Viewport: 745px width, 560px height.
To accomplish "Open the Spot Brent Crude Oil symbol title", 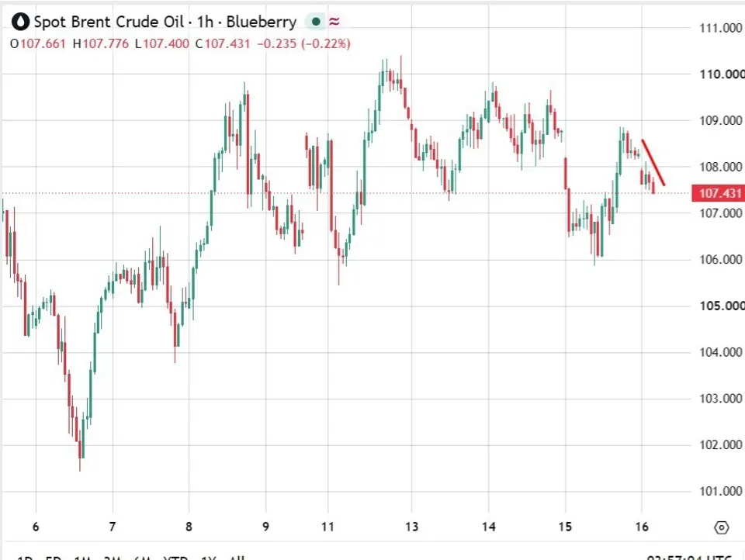I will [x=165, y=22].
